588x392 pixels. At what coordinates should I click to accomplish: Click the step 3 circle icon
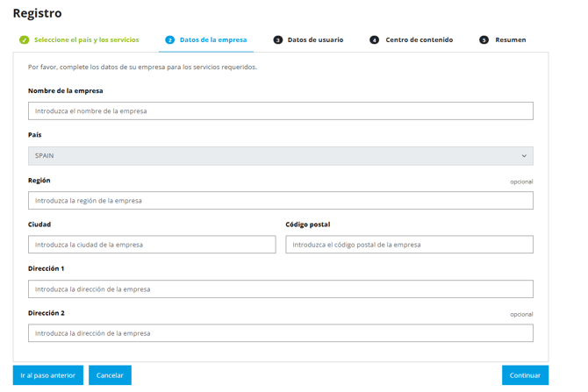[278, 39]
